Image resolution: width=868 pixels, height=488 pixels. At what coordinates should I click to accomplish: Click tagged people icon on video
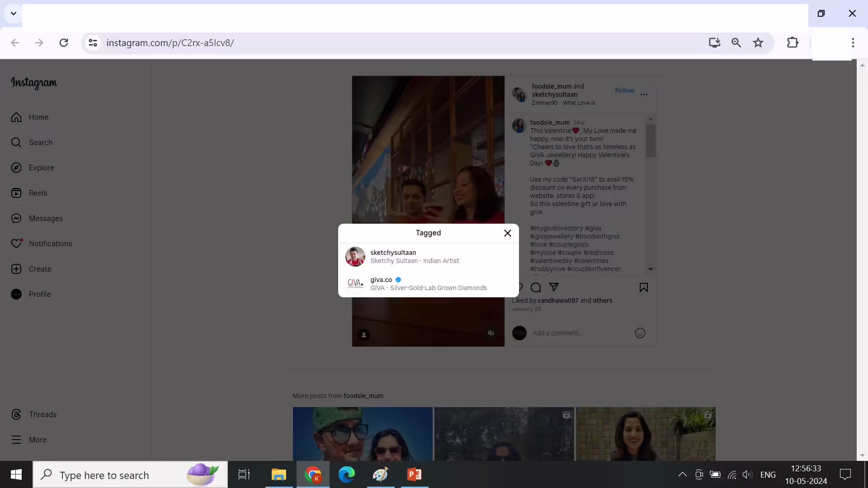(364, 335)
